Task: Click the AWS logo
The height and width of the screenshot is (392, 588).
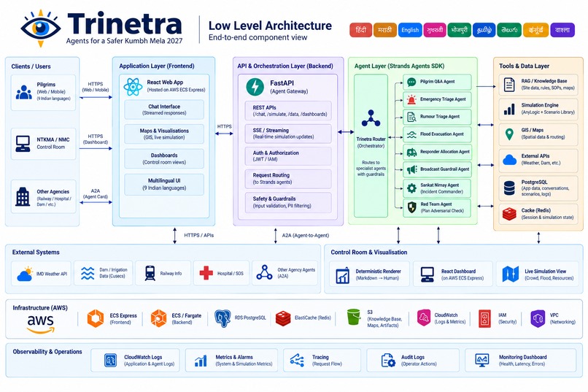Action: [41, 323]
